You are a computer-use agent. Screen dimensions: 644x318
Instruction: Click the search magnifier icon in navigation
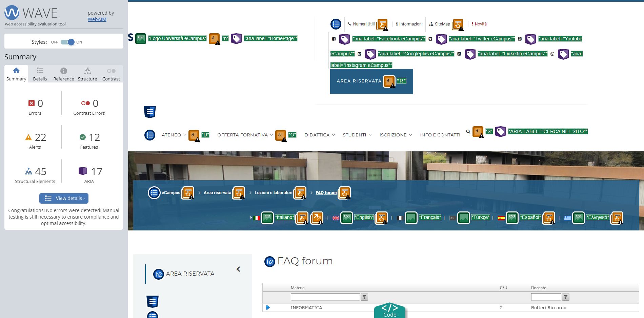click(468, 132)
